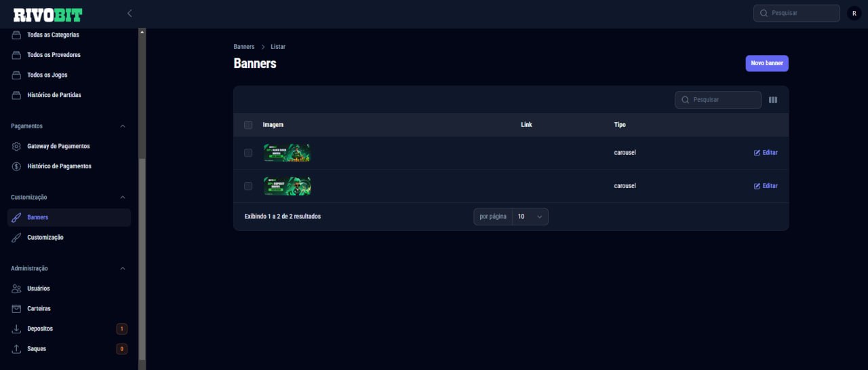
Task: Check the first banner row checkbox
Action: click(248, 153)
